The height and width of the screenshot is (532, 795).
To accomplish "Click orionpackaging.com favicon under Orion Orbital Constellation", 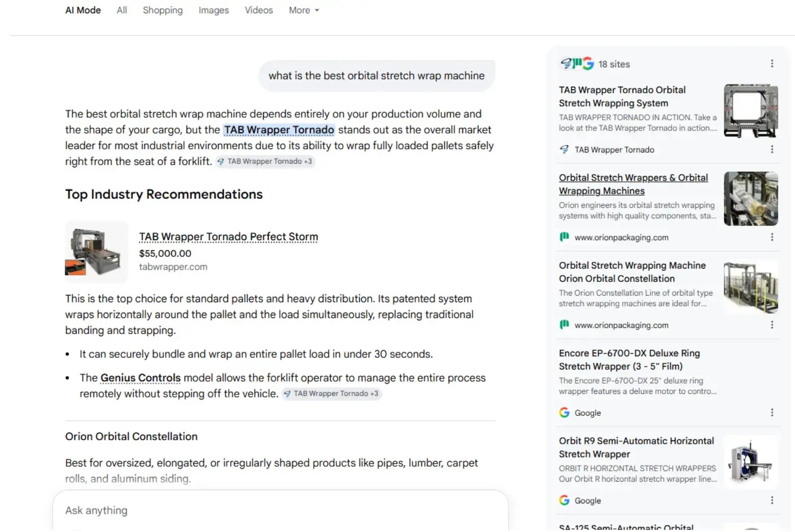I will click(564, 325).
